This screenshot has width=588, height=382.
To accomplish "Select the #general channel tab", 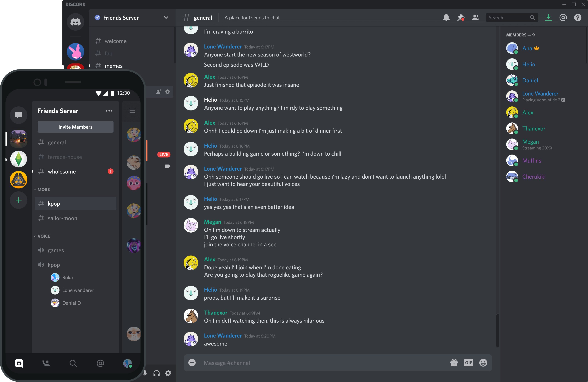I will pos(57,142).
